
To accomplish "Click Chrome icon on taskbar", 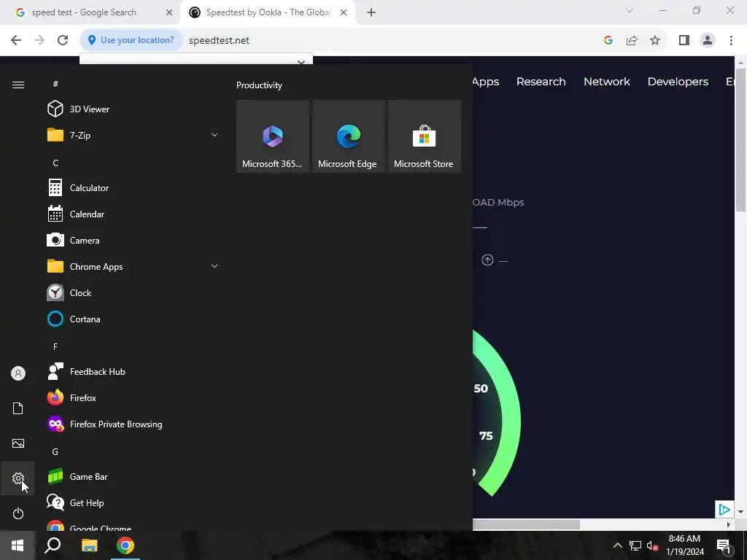I will coord(125,545).
